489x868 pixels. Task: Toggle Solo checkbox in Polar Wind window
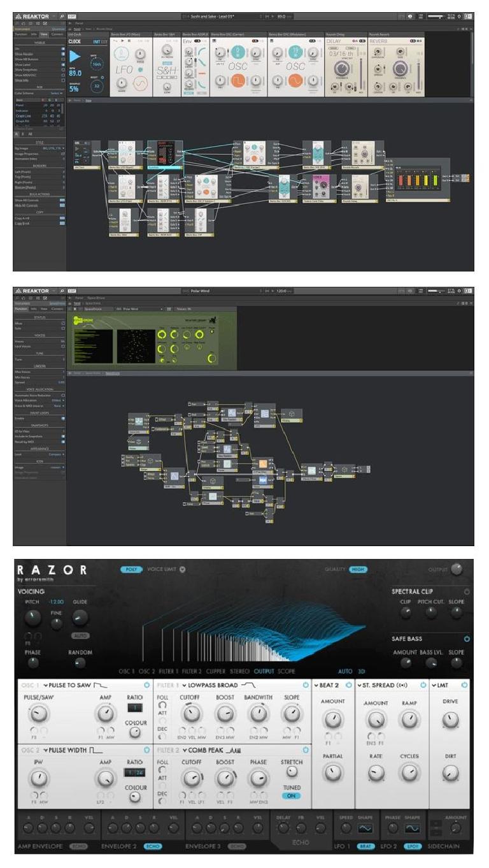tap(62, 328)
